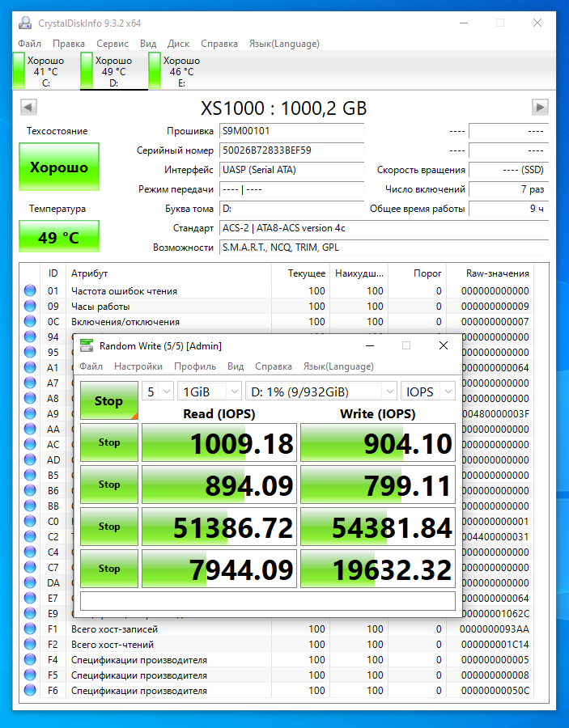The height and width of the screenshot is (728, 569).
Task: Open the units dropdown showing IOPS
Action: pos(428,392)
